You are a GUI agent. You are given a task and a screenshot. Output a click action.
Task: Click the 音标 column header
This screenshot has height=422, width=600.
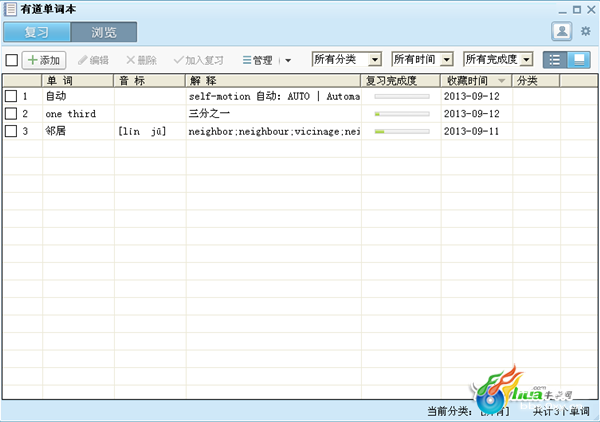point(150,81)
